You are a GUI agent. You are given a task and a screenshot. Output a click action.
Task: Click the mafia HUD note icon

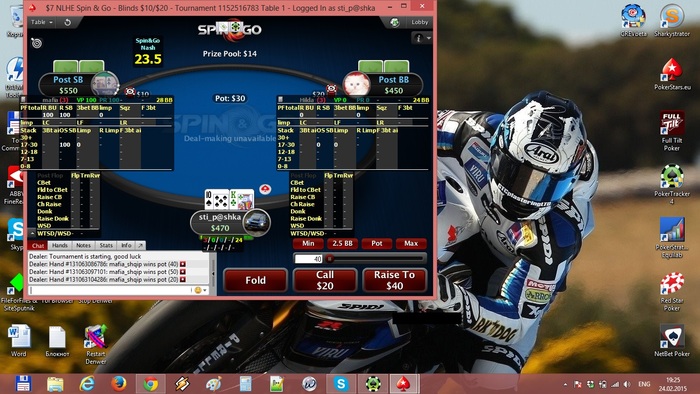[23, 100]
